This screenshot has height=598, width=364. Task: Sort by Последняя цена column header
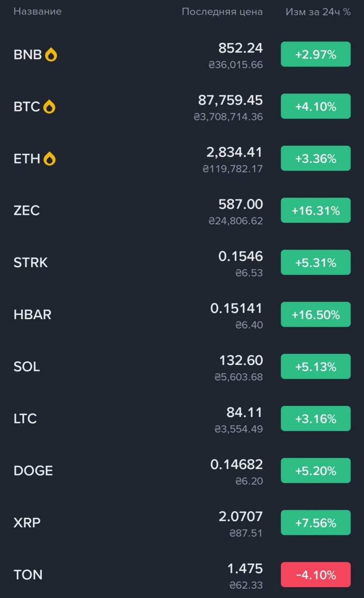222,12
